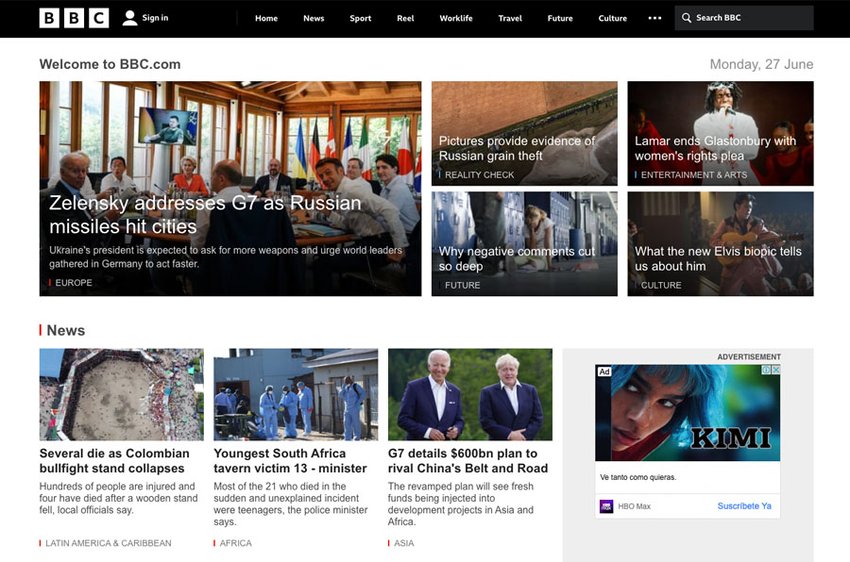This screenshot has width=850, height=562.
Task: Open the three-dots more menu
Action: [x=655, y=18]
